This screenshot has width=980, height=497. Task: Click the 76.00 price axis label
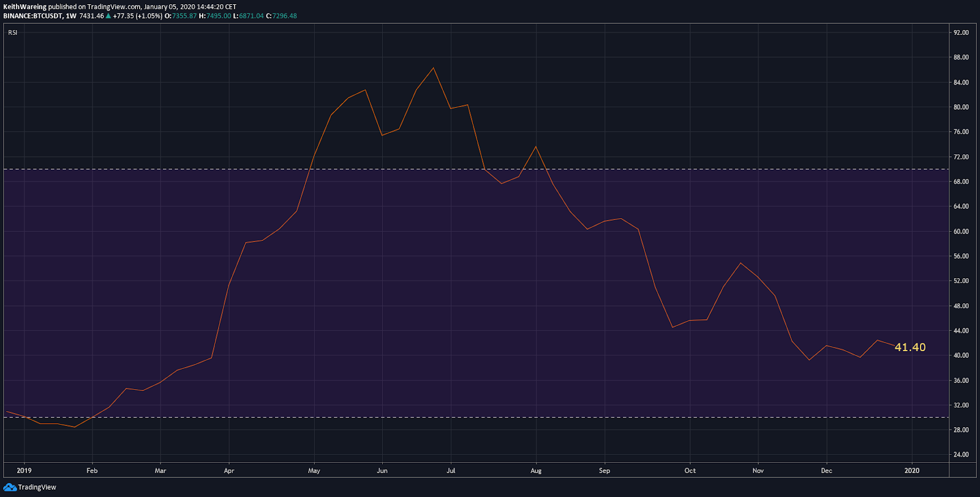click(x=961, y=132)
